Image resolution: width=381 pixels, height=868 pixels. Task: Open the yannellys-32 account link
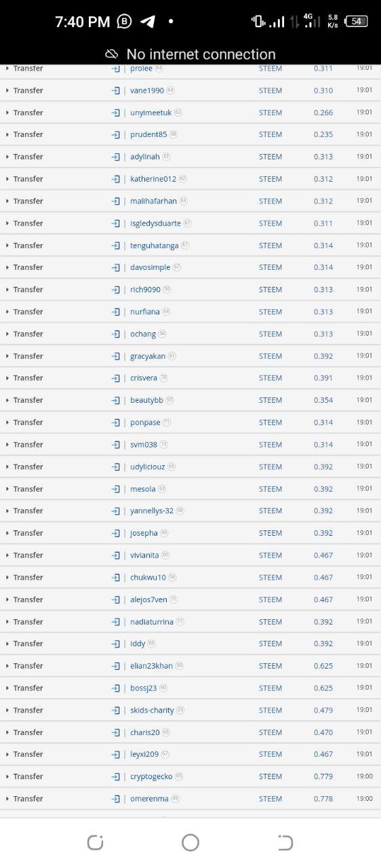[x=152, y=511]
